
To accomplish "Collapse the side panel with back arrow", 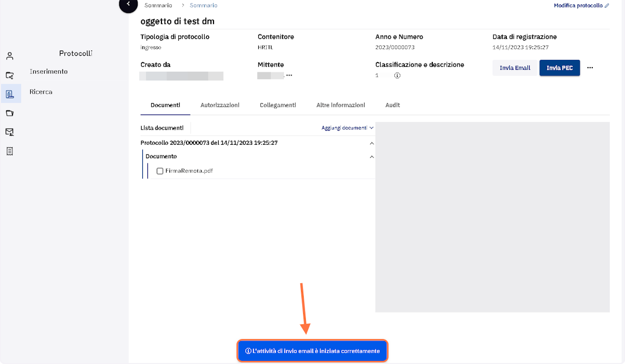I will tap(128, 4).
